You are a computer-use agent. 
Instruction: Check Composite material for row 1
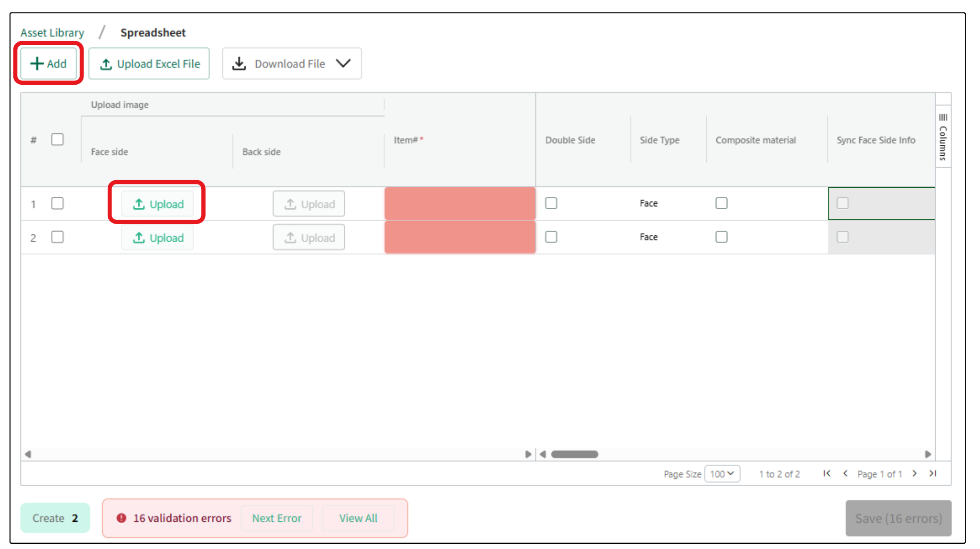722,203
